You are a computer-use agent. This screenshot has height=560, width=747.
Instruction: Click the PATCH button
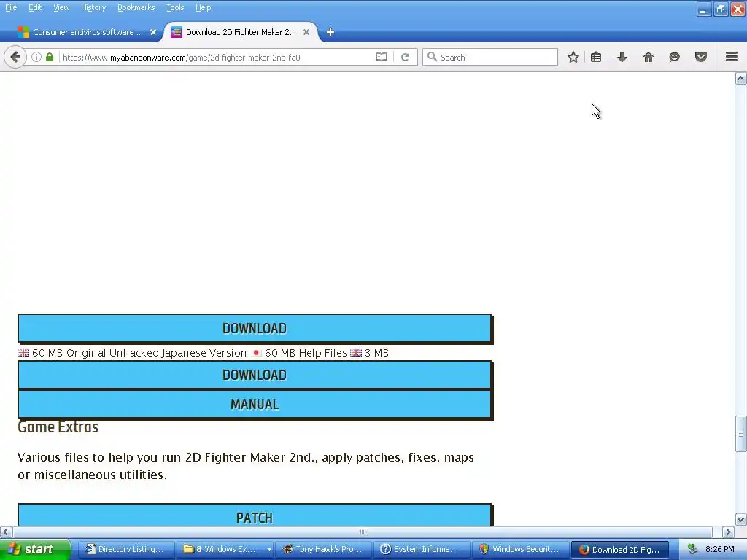click(x=255, y=516)
